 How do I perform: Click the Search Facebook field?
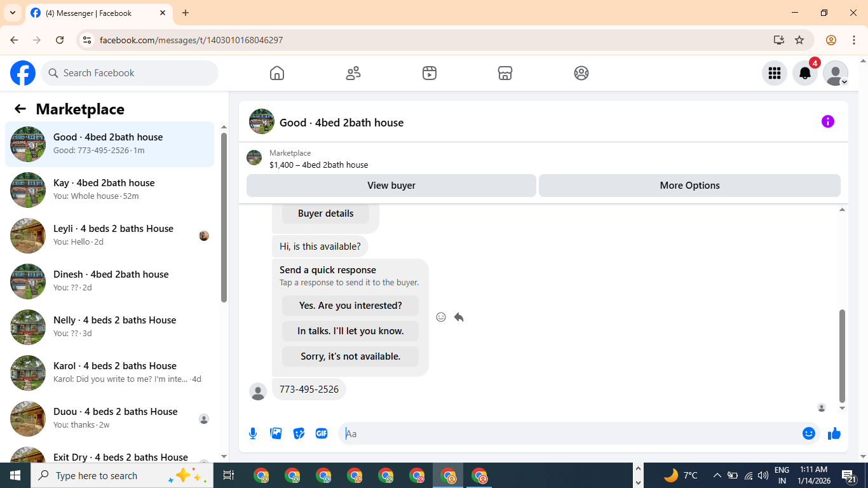coord(130,73)
